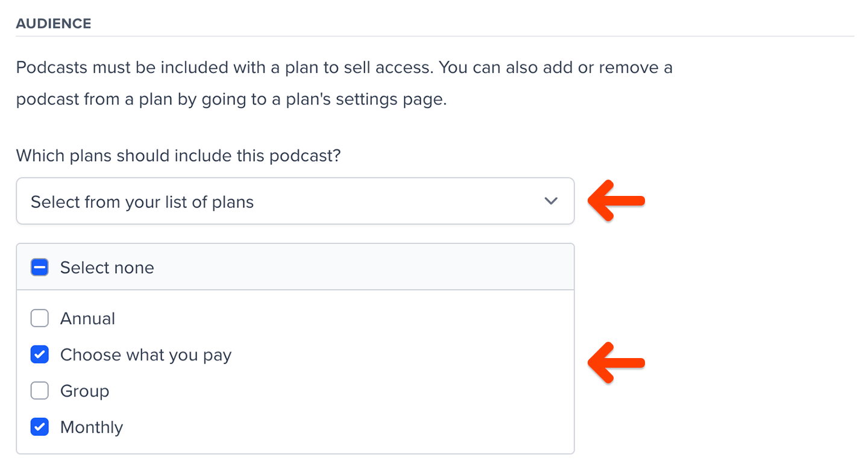This screenshot has width=868, height=472.
Task: Click the Select none row
Action: tap(107, 267)
